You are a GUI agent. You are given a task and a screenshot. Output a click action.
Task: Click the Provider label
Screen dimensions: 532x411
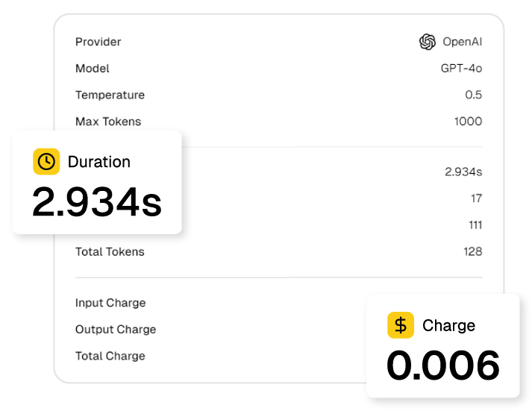98,42
